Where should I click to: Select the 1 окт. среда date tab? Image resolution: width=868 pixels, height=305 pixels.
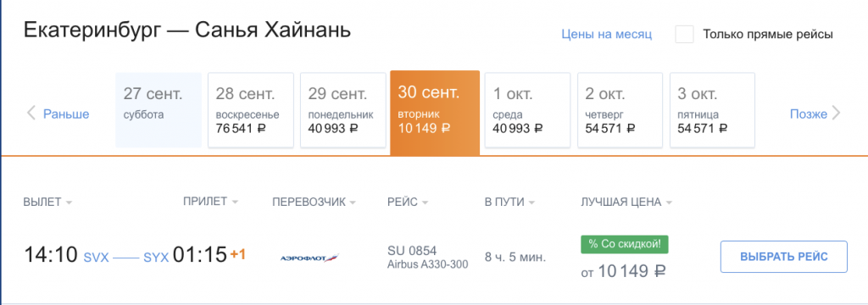527,110
